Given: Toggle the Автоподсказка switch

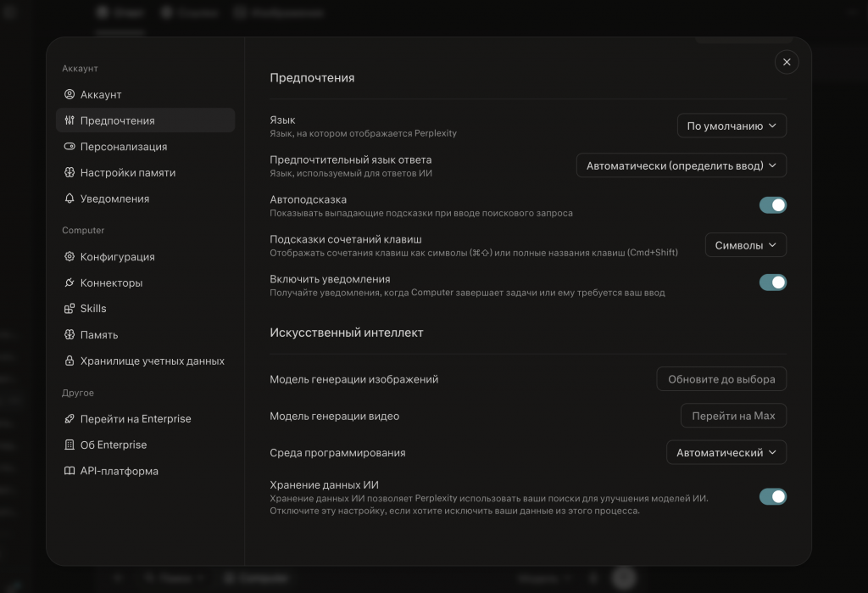Looking at the screenshot, I should click(773, 205).
